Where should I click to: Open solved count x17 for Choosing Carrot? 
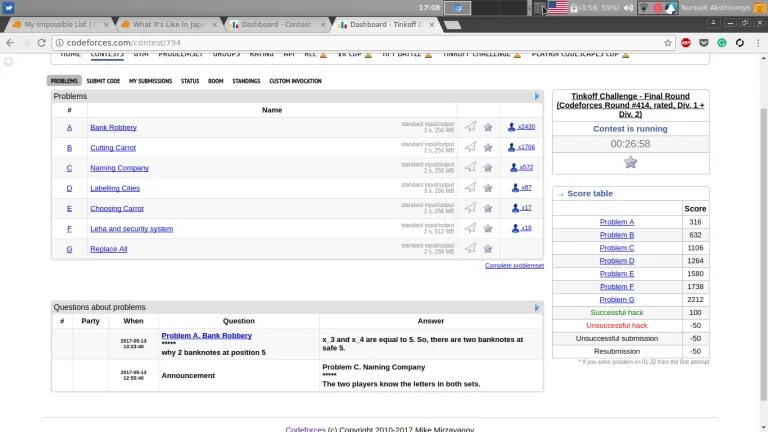[x=522, y=208]
